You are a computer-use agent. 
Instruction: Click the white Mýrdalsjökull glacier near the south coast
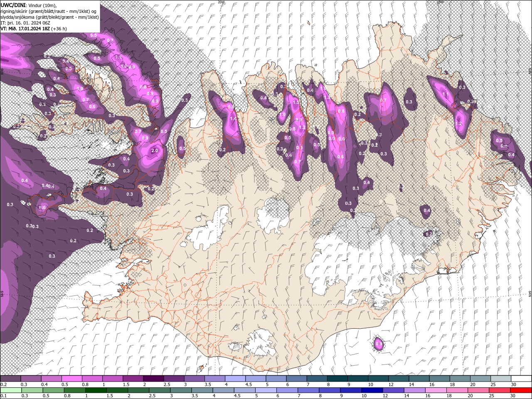point(261,342)
